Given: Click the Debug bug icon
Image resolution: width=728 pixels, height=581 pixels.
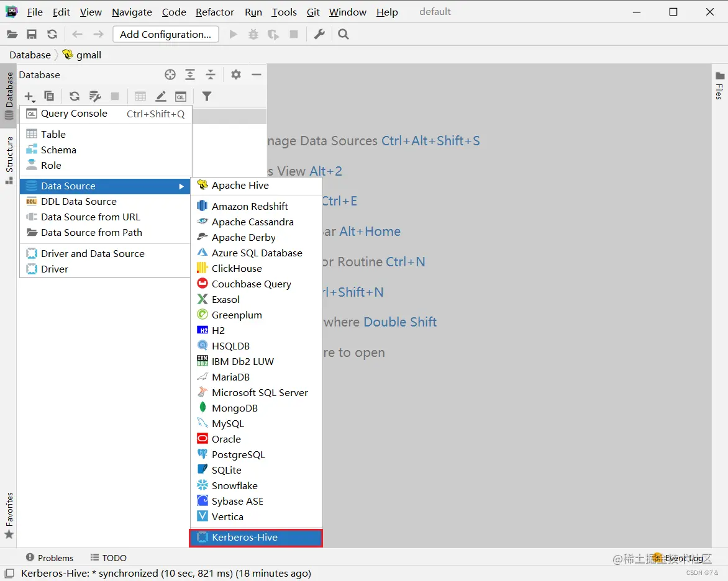Looking at the screenshot, I should pos(253,34).
